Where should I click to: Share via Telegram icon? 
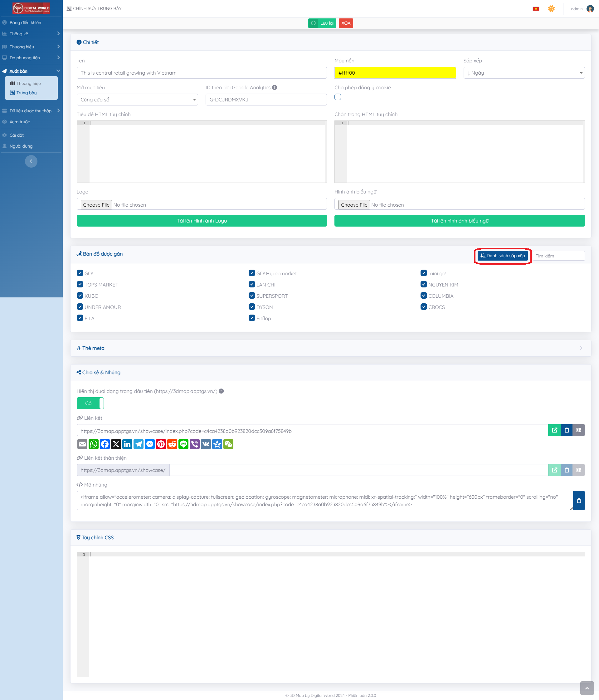[139, 444]
